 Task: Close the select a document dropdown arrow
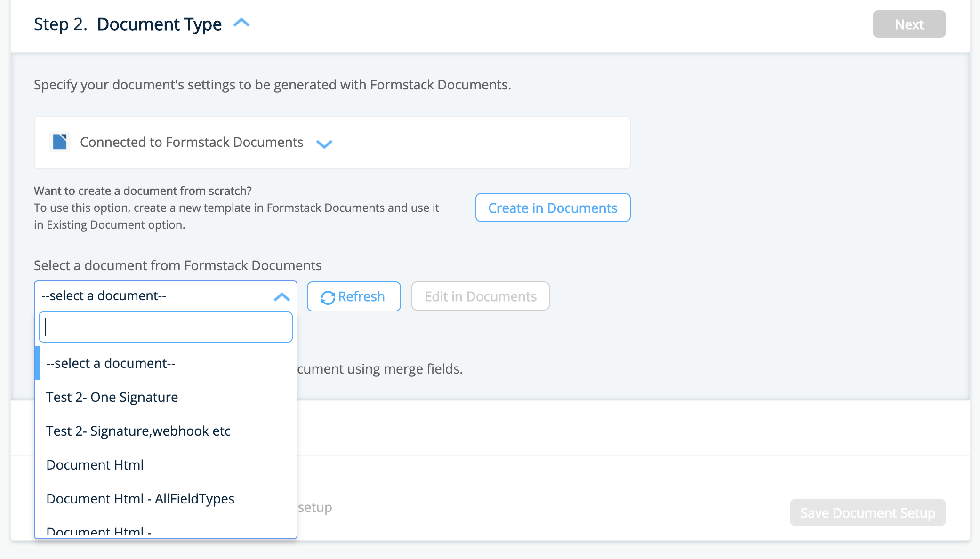[x=281, y=297]
